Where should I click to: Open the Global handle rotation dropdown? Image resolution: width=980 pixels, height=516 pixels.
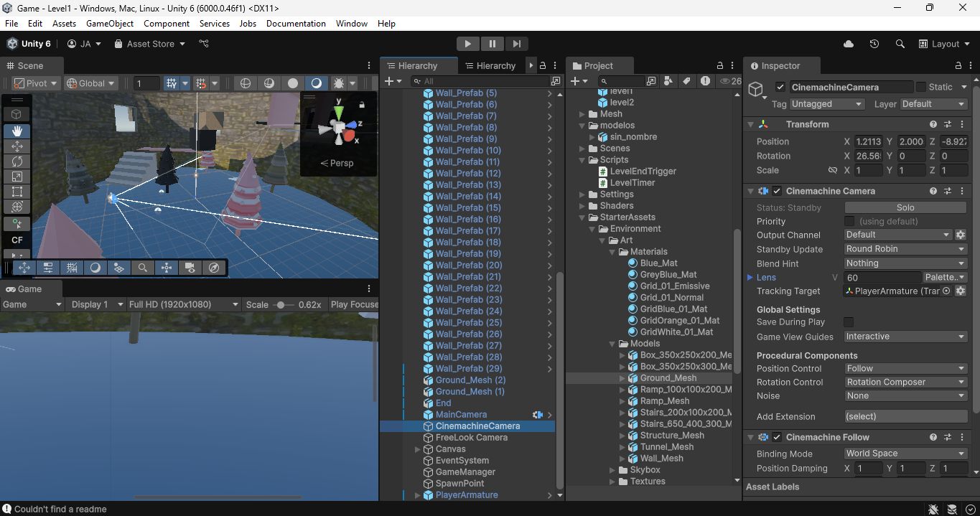90,83
